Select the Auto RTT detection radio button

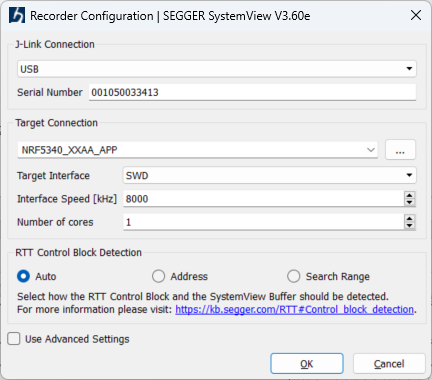click(x=23, y=276)
